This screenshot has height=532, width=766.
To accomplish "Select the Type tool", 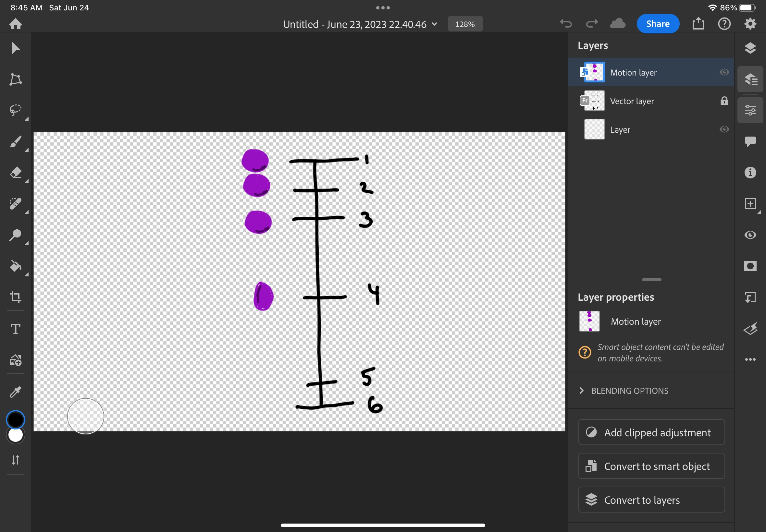I will tap(15, 329).
